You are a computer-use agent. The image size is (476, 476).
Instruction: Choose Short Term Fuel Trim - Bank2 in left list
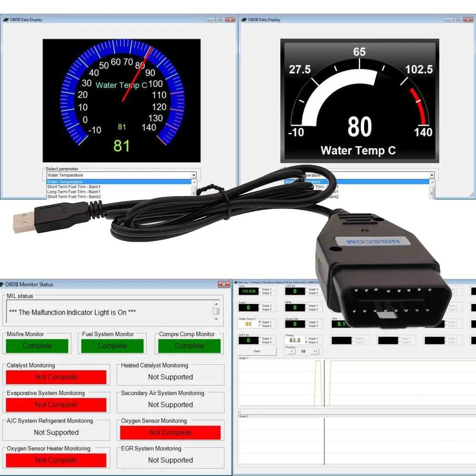point(74,197)
